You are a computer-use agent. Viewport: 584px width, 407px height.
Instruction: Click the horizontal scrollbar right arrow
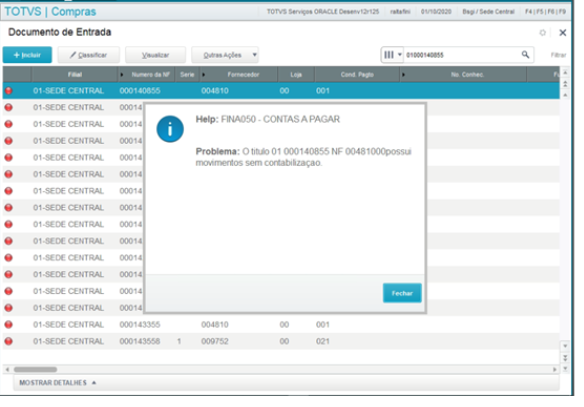555,369
